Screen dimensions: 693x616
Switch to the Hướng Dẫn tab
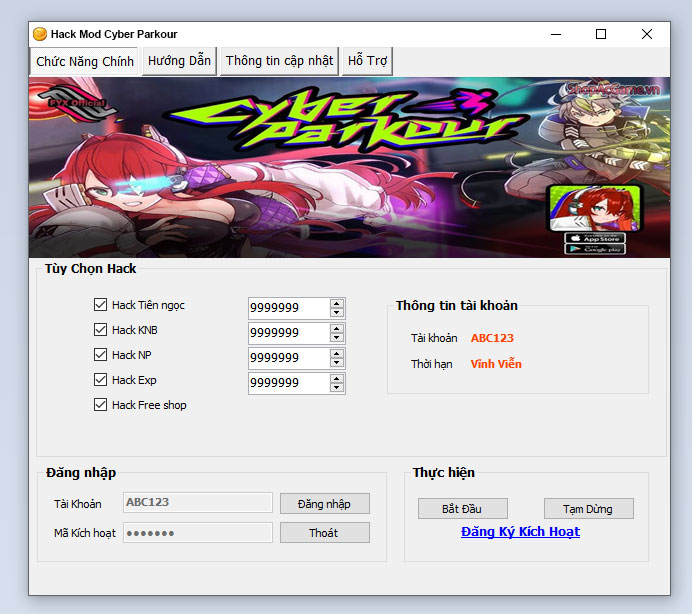click(x=179, y=61)
